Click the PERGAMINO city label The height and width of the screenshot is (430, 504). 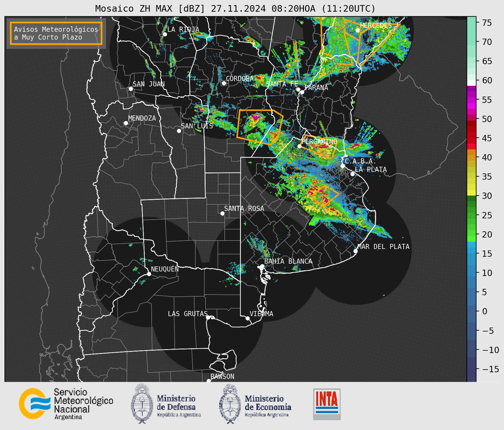pyautogui.click(x=319, y=141)
